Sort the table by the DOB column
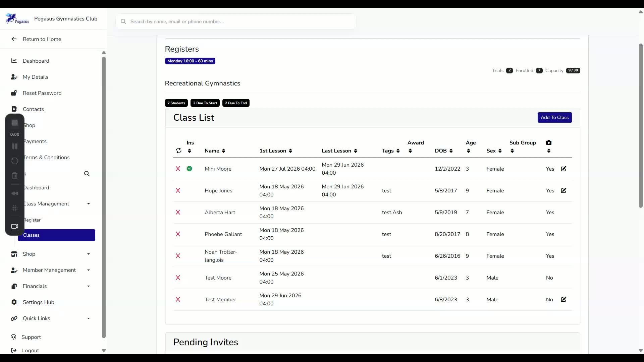 click(443, 150)
